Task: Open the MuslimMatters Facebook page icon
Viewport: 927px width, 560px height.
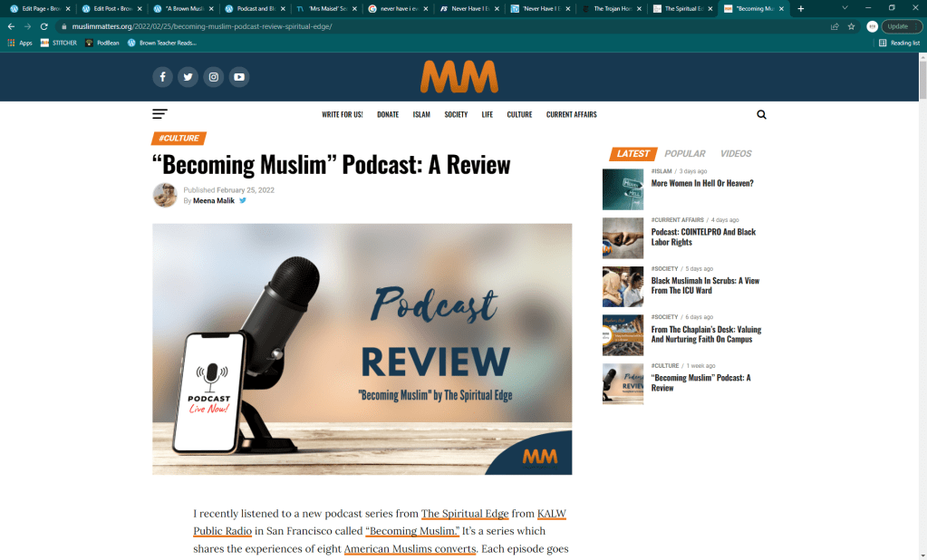Action: pyautogui.click(x=162, y=77)
